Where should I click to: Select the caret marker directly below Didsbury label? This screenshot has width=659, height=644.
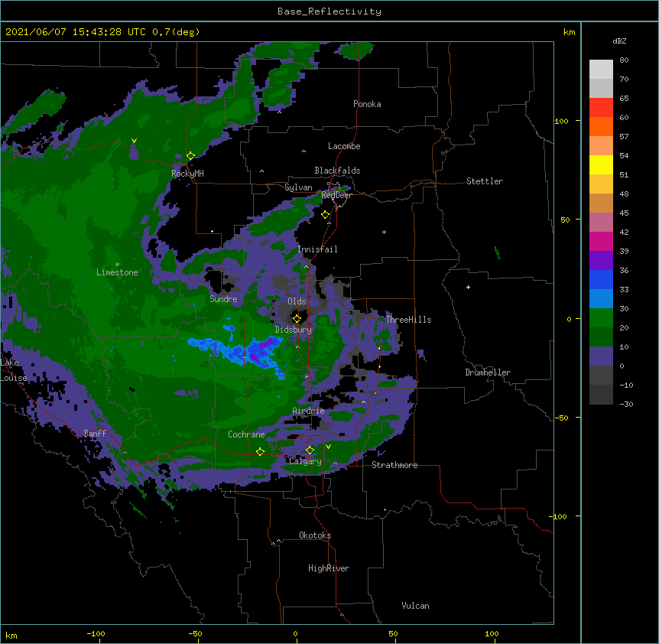(x=297, y=346)
